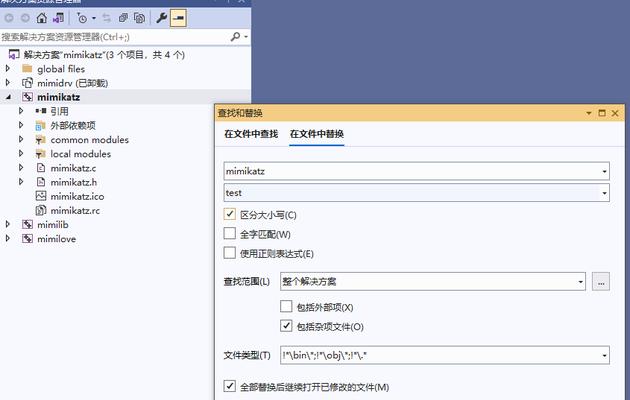Click the mimikatz.rc resource icon
This screenshot has height=400, width=630.
tap(41, 210)
